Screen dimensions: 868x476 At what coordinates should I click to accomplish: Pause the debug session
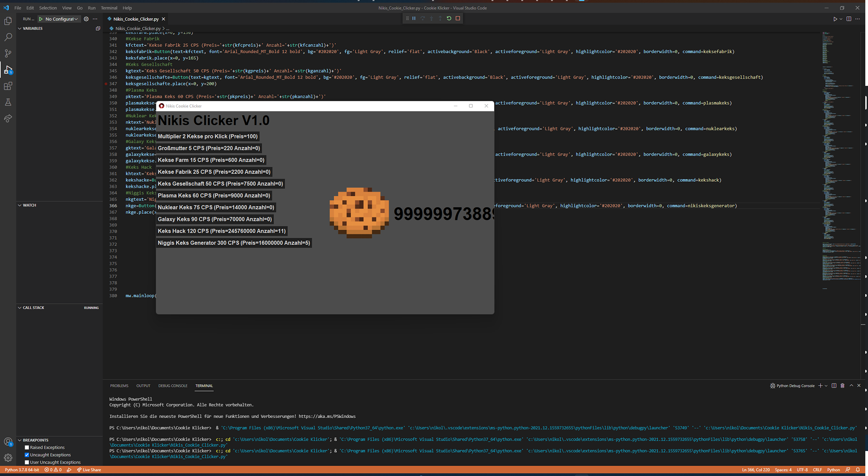coord(414,19)
